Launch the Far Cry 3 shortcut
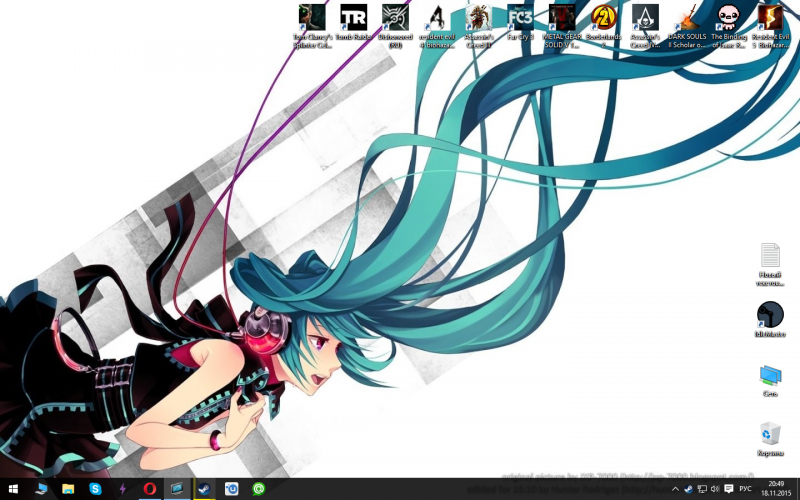 (520, 22)
